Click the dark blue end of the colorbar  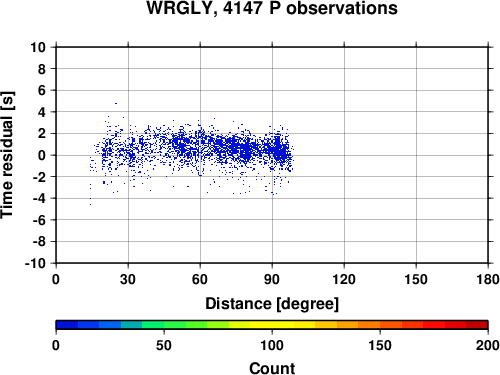coord(67,325)
